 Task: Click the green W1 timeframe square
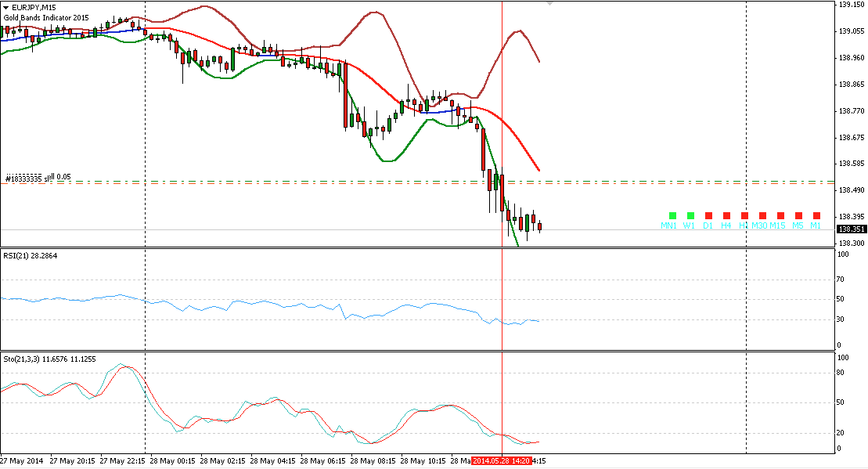[x=690, y=215]
